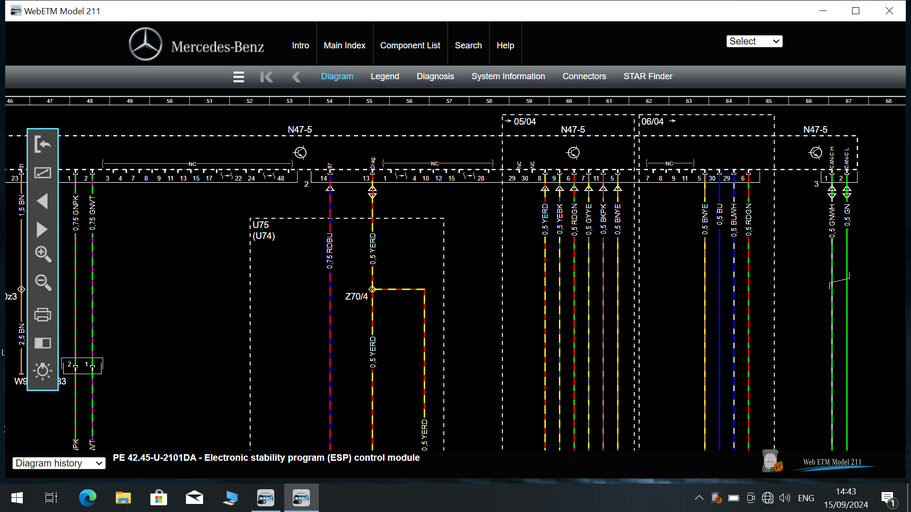Screen dimensions: 911x512
Task: Click the Mercedes-Benz star logo
Action: click(145, 44)
